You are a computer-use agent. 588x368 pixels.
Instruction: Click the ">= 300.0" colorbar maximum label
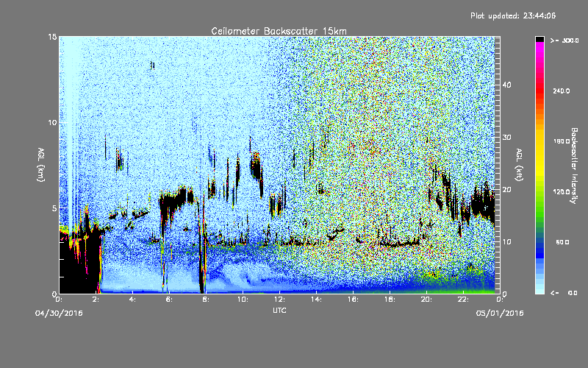(564, 40)
